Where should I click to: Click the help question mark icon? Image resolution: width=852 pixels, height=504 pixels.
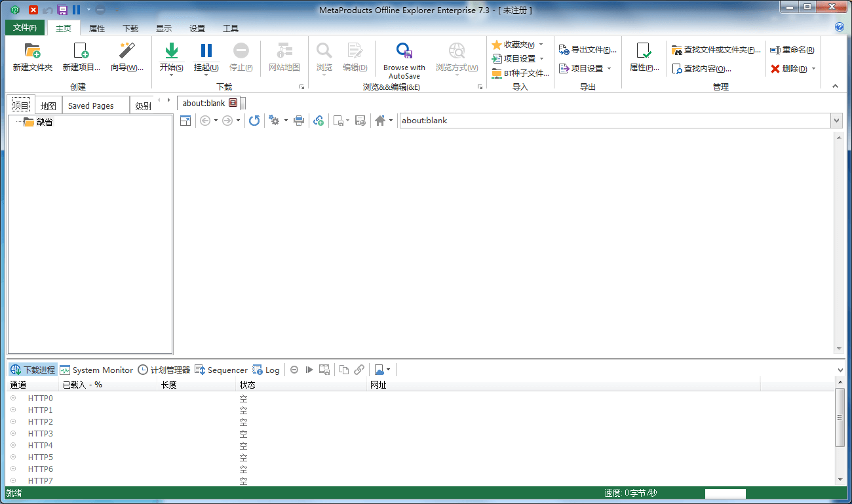click(840, 27)
